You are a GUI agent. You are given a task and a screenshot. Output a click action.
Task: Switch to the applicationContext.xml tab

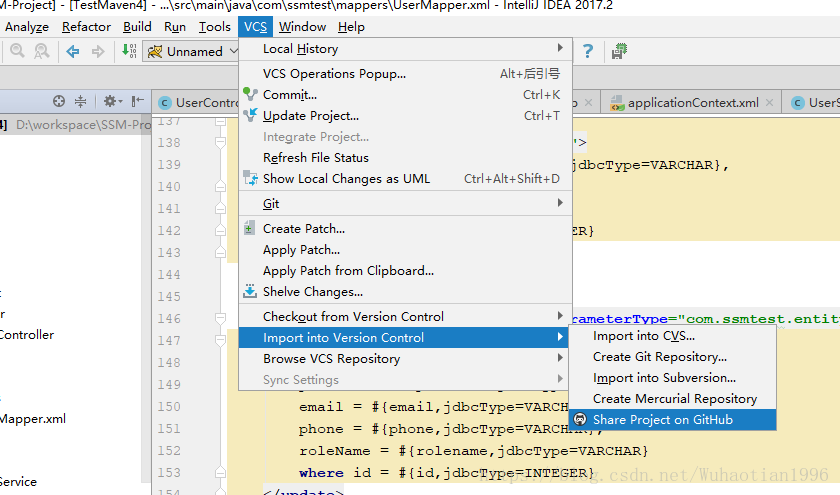(x=693, y=103)
